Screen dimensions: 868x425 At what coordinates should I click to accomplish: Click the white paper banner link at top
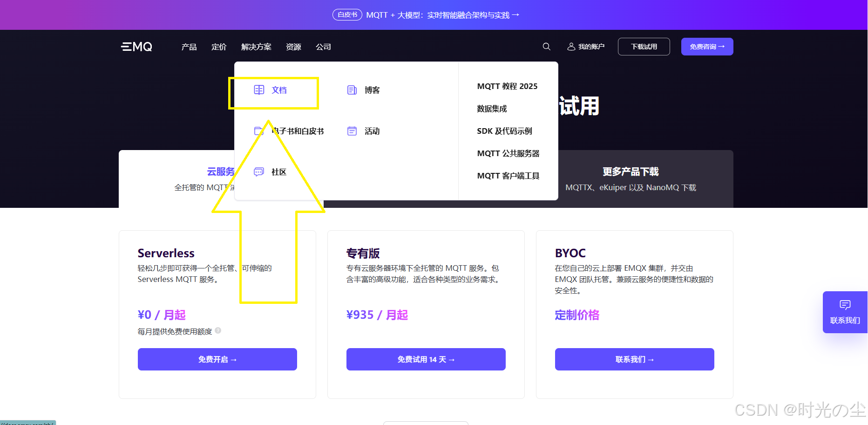pos(442,15)
